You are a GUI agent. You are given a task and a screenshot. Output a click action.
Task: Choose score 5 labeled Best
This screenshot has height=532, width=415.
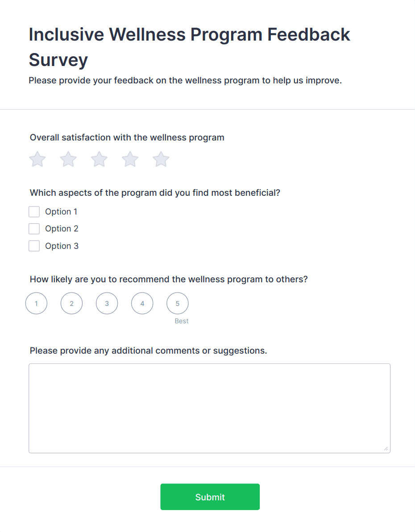[x=178, y=304]
